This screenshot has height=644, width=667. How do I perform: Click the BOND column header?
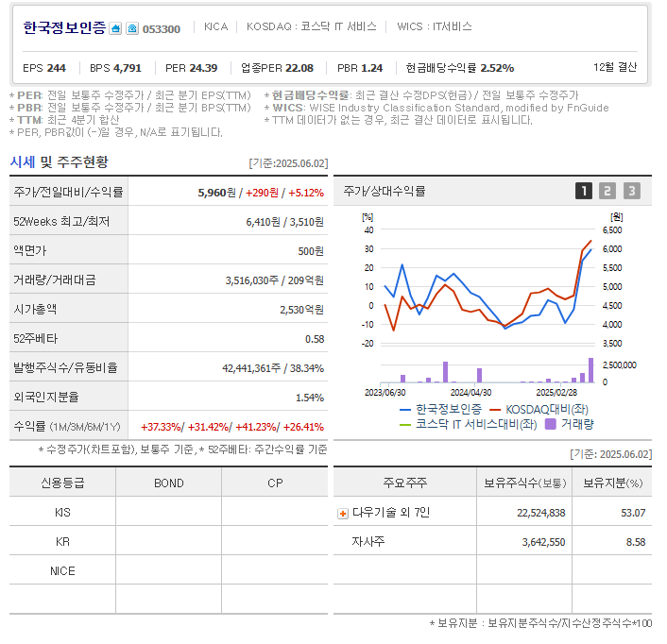click(169, 483)
